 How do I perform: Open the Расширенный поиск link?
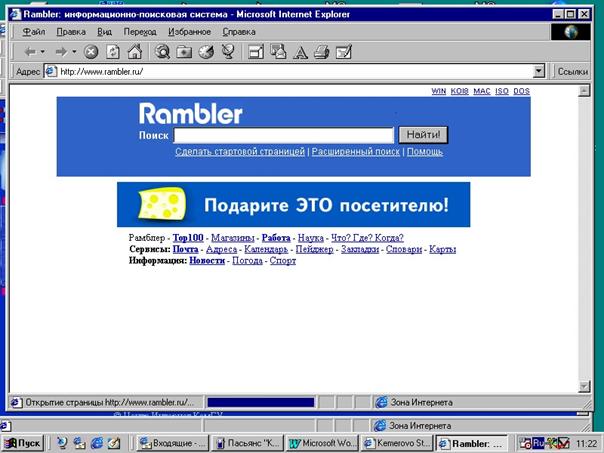pyautogui.click(x=355, y=152)
